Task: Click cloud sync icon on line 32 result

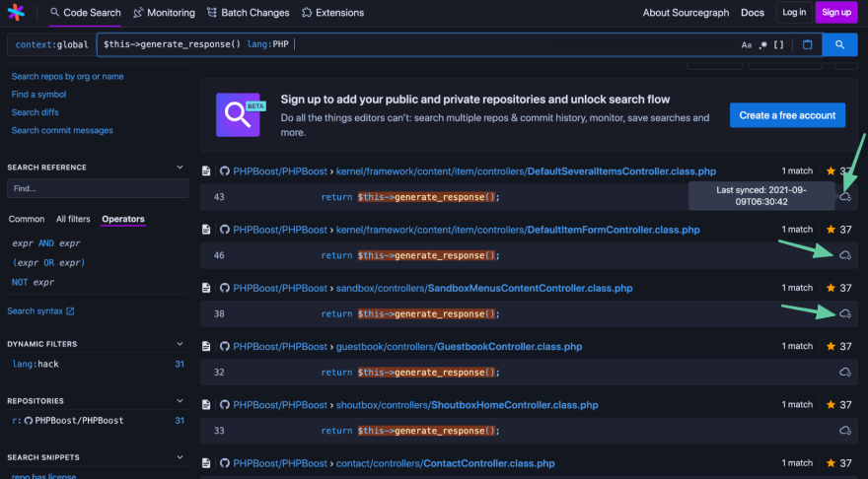Action: (844, 373)
